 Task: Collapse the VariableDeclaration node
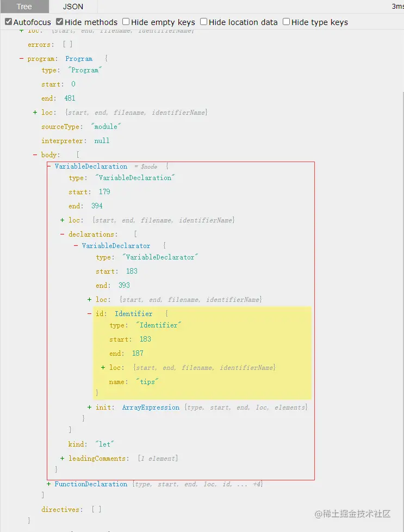(x=49, y=166)
